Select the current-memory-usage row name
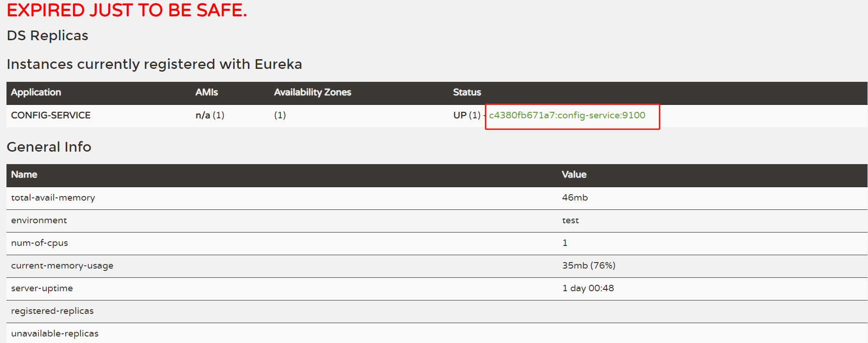The height and width of the screenshot is (343, 868). coord(62,266)
